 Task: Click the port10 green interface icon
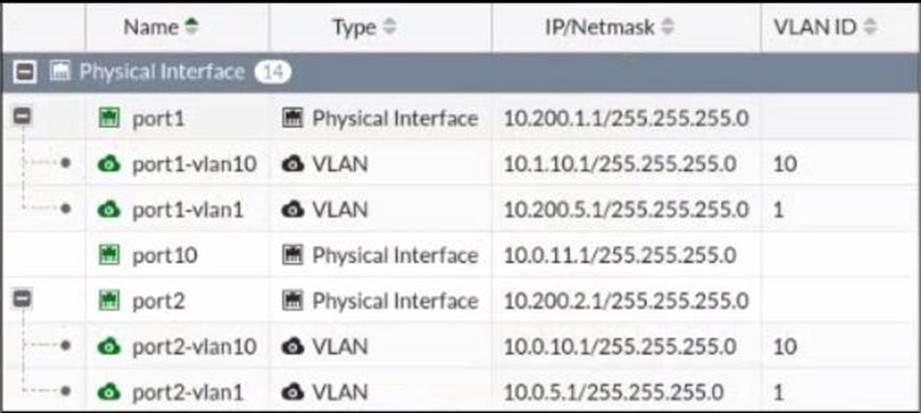tap(109, 256)
